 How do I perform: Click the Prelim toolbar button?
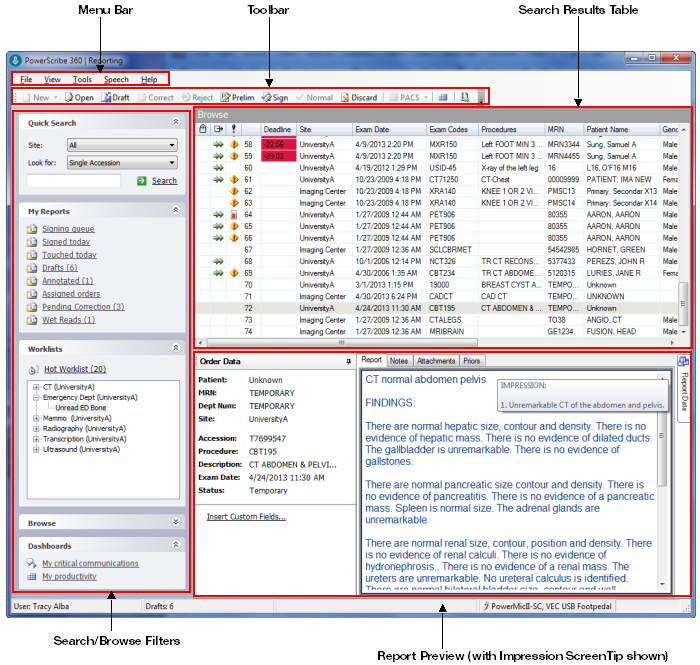point(237,97)
